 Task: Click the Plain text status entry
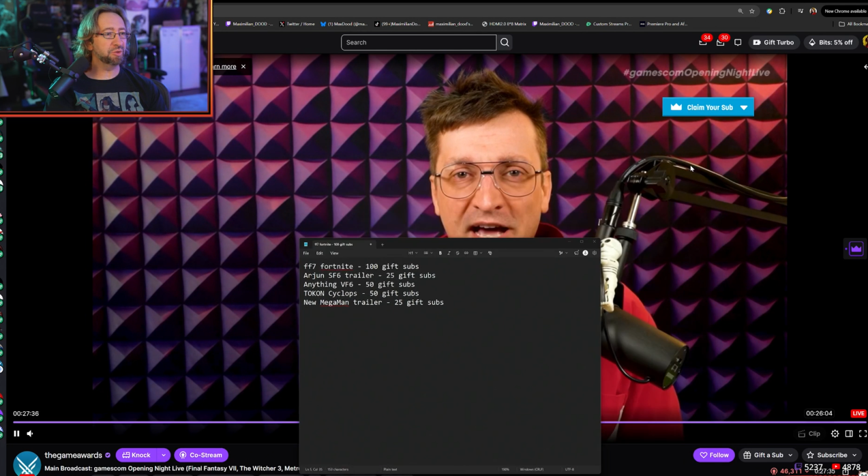390,469
